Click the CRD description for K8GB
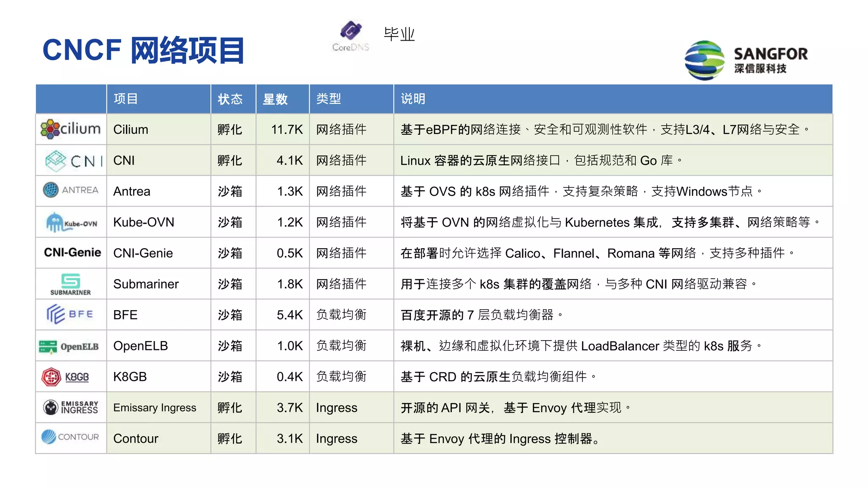The height and width of the screenshot is (488, 868). point(498,377)
